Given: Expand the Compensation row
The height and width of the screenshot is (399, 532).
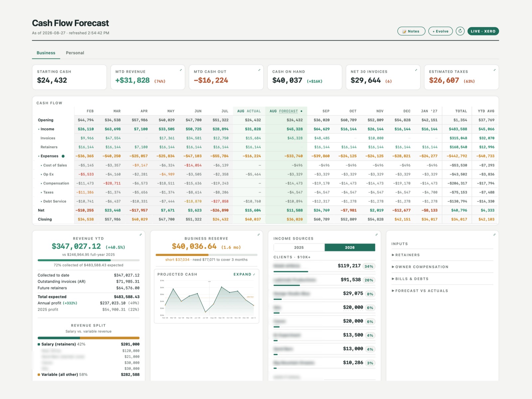Looking at the screenshot, I should point(42,183).
